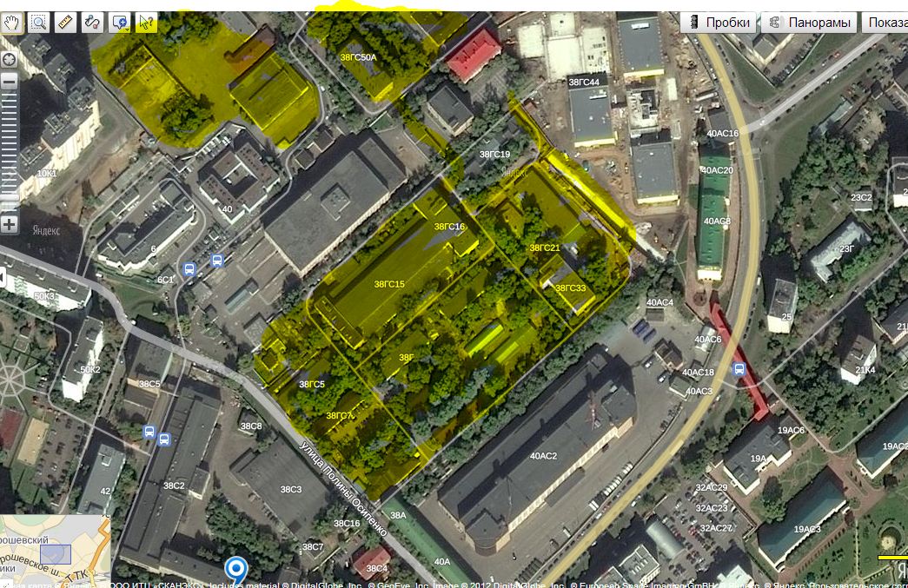Click the blue location pin marker

[235, 570]
